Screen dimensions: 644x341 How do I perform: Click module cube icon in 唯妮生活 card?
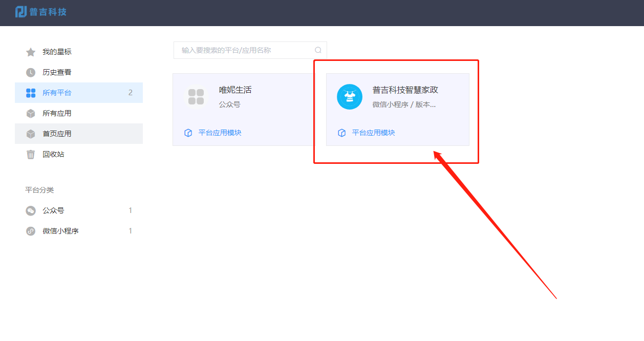pyautogui.click(x=188, y=133)
